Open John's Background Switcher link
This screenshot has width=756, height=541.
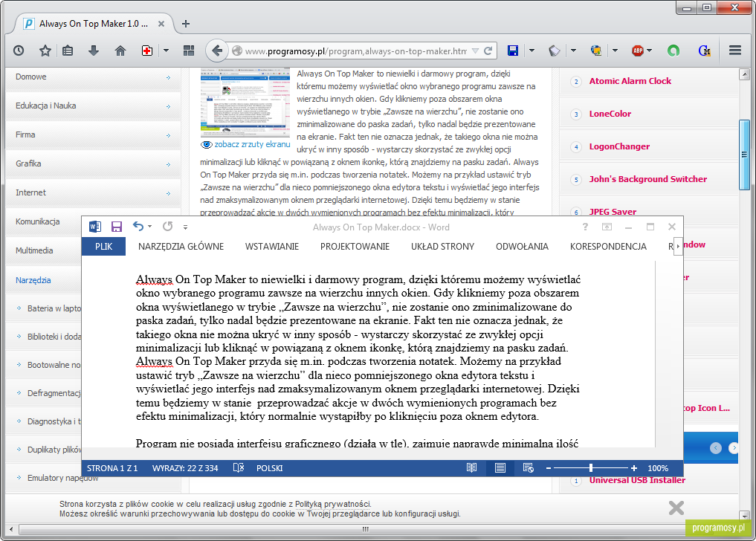[648, 179]
